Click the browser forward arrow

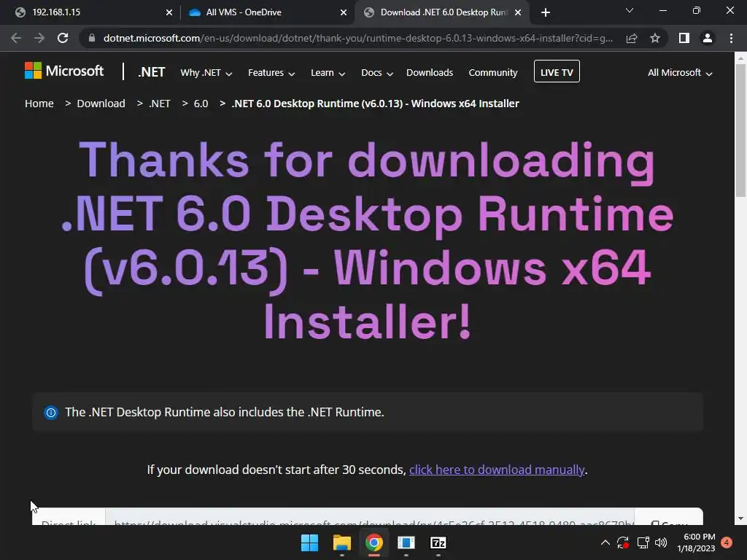click(39, 38)
